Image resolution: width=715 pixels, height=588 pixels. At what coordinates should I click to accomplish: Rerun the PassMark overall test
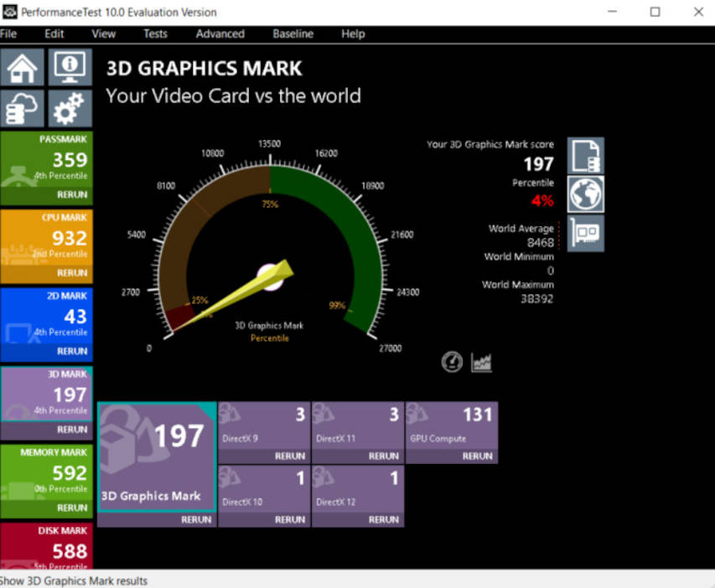click(x=72, y=194)
